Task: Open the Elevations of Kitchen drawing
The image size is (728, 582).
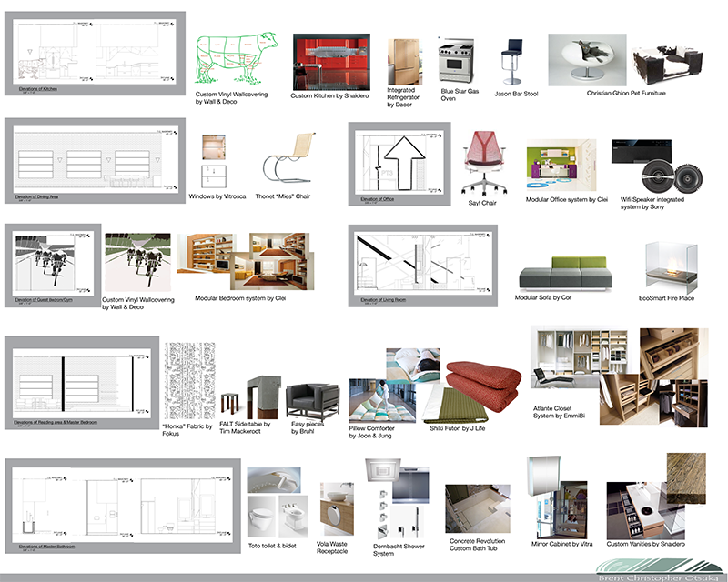Action: point(96,54)
